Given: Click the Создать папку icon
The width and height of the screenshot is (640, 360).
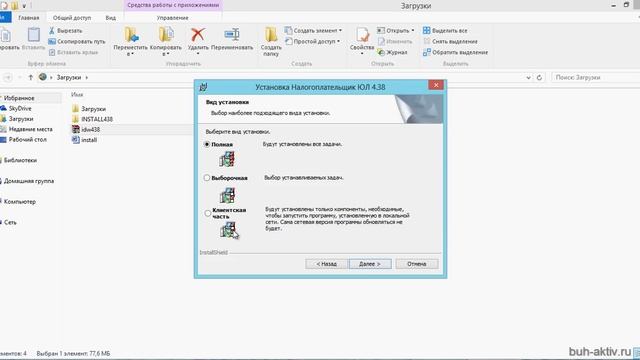Looking at the screenshot, I should (x=271, y=35).
